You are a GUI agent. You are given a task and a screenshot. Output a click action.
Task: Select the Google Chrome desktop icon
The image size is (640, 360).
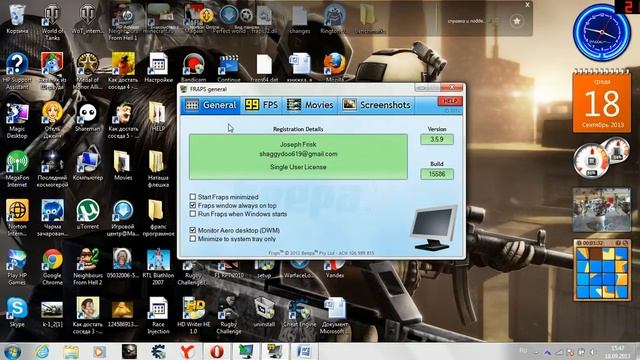(52, 267)
